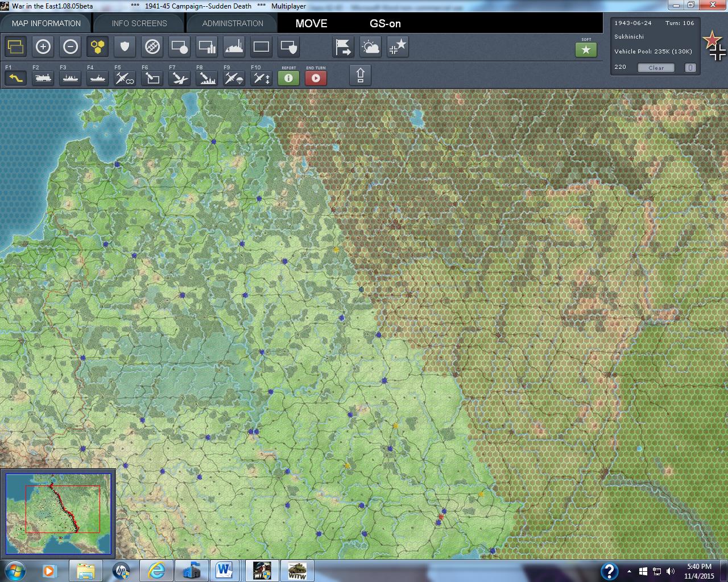Select F4 amphibious ship icon
The height and width of the screenshot is (582, 728).
[98, 77]
